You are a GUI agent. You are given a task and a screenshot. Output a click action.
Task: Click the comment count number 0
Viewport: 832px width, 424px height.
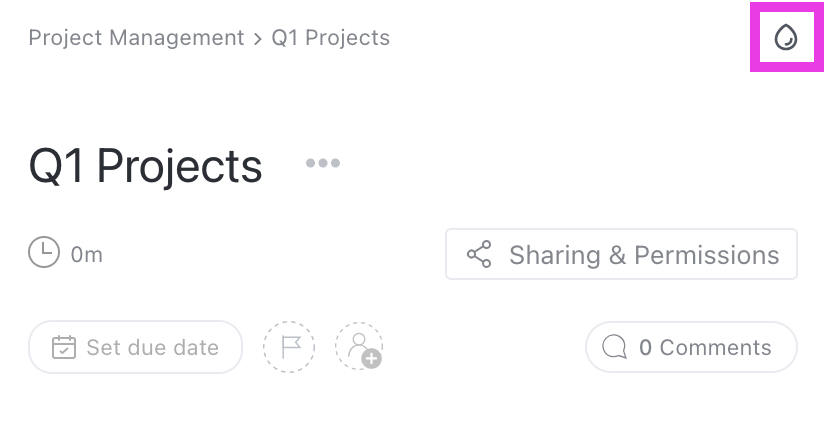[646, 348]
